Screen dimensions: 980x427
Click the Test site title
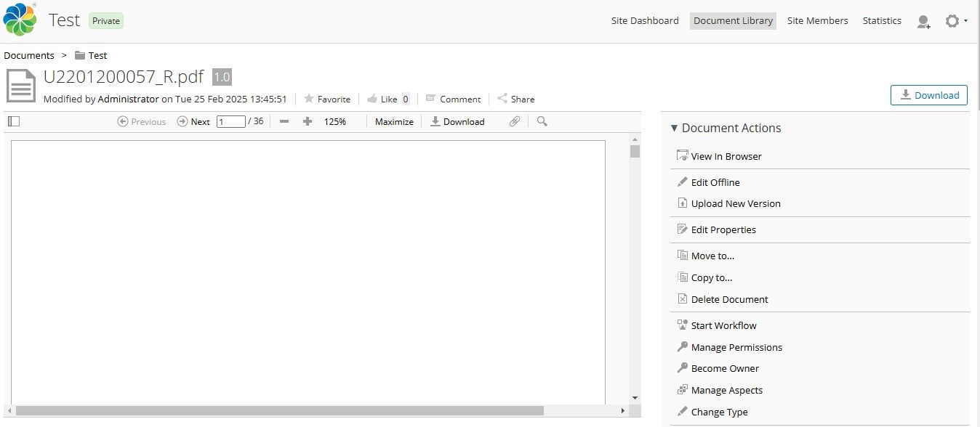(x=64, y=20)
